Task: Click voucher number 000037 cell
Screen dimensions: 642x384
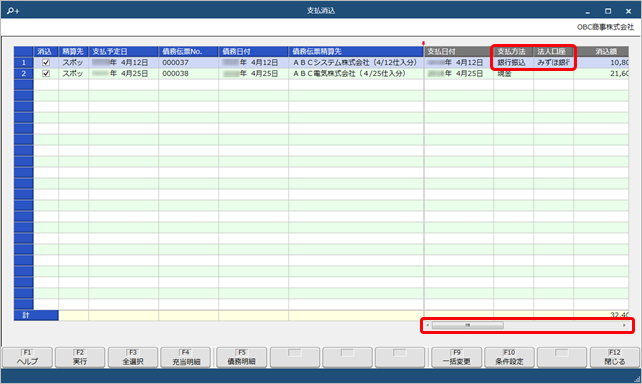Action: 188,63
